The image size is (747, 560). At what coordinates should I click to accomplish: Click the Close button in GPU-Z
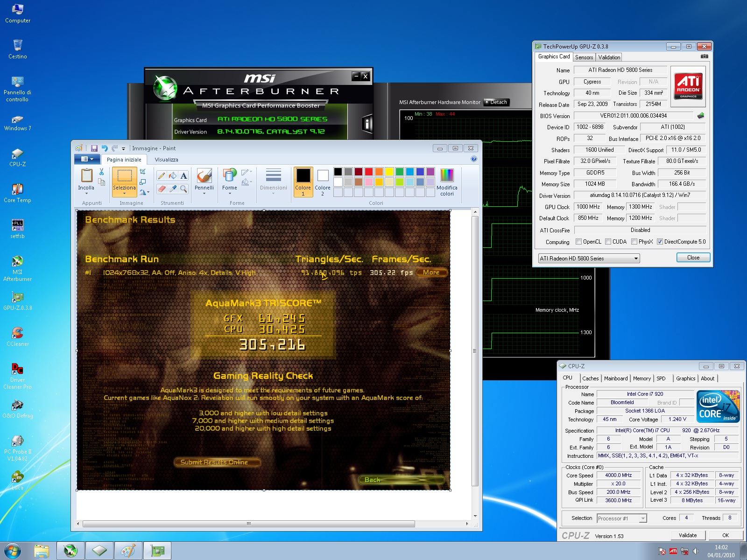(693, 258)
